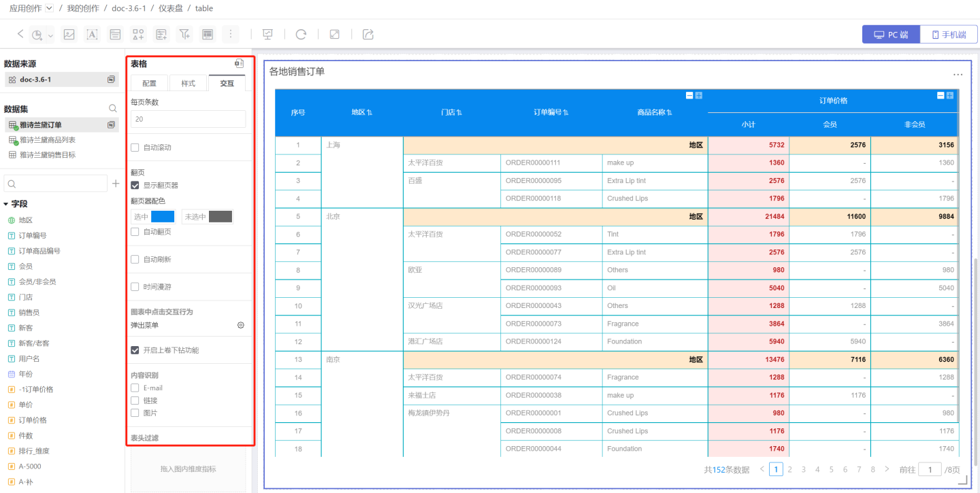Switch to the 配置 tab
Viewport: 980px width, 493px height.
click(x=149, y=83)
